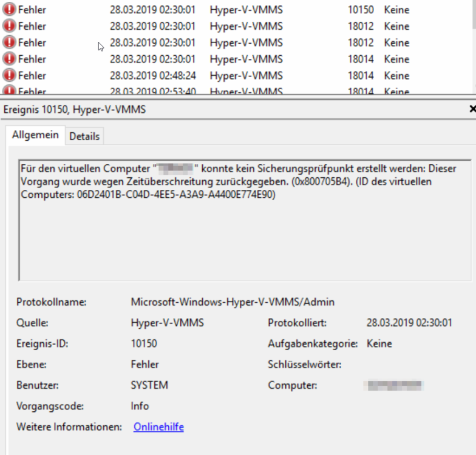Click the Ereignis-ID value 10150 in details
The image size is (476, 455).
pyautogui.click(x=144, y=344)
